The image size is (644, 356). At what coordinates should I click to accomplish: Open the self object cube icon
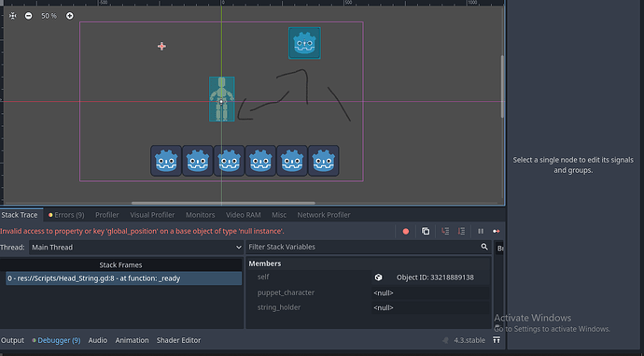[378, 278]
